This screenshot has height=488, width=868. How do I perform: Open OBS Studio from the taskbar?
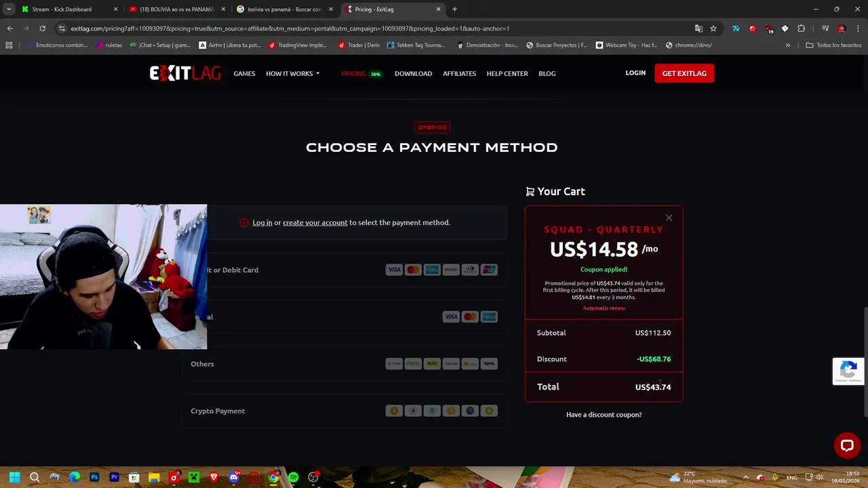click(313, 477)
